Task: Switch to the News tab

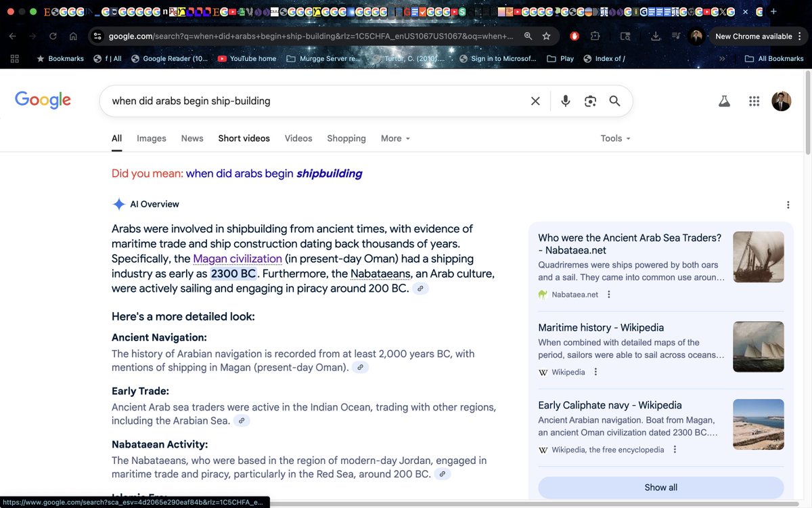Action: 192,138
